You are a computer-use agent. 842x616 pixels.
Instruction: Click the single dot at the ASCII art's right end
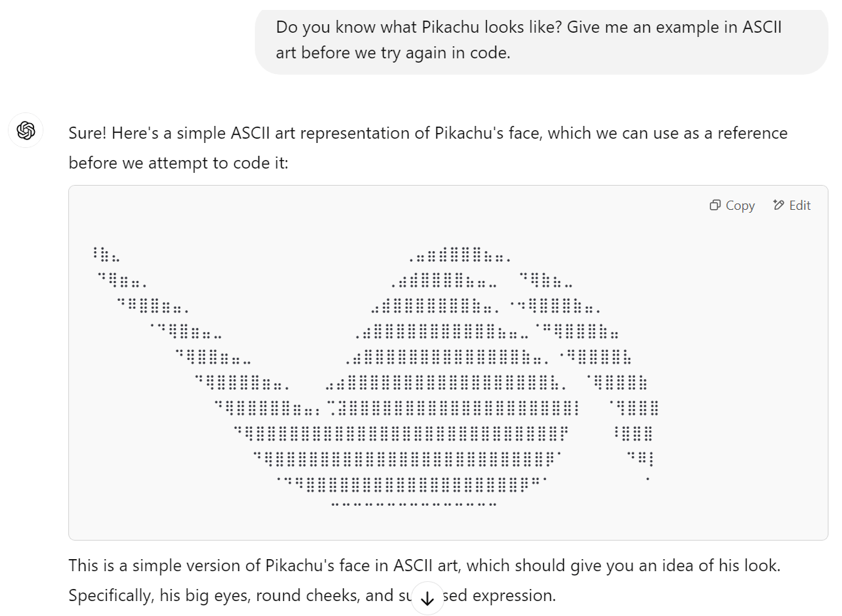pyautogui.click(x=648, y=479)
